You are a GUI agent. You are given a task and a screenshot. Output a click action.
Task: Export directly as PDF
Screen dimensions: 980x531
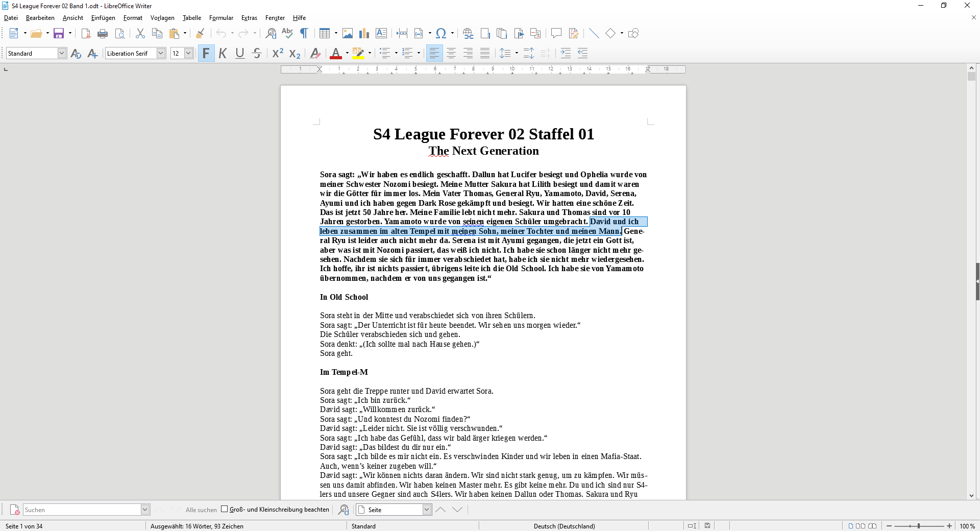point(86,34)
